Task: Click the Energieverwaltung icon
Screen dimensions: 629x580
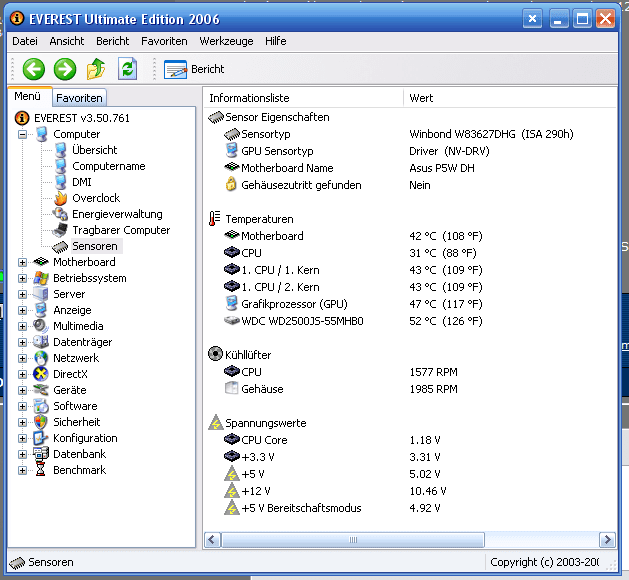Action: pos(61,214)
